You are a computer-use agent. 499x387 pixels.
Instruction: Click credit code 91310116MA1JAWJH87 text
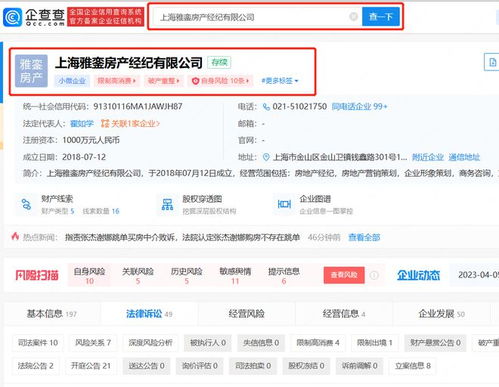click(x=138, y=107)
